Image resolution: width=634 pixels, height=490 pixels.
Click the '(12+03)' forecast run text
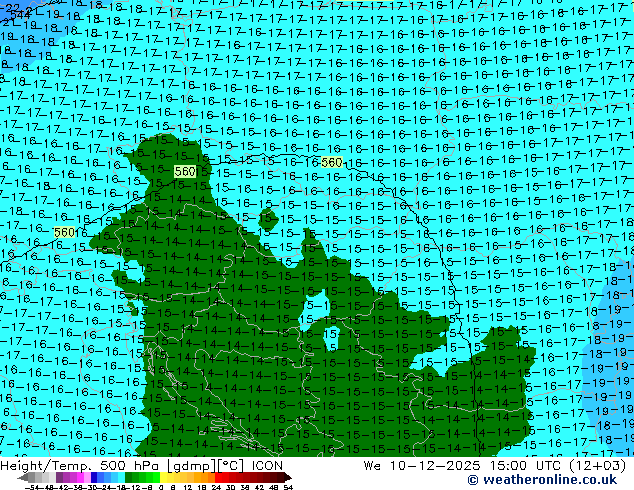599,466
